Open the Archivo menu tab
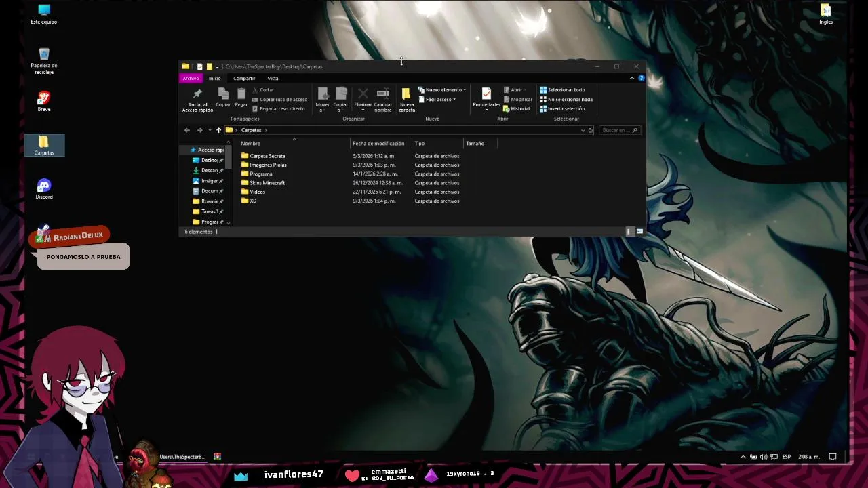 [191, 78]
